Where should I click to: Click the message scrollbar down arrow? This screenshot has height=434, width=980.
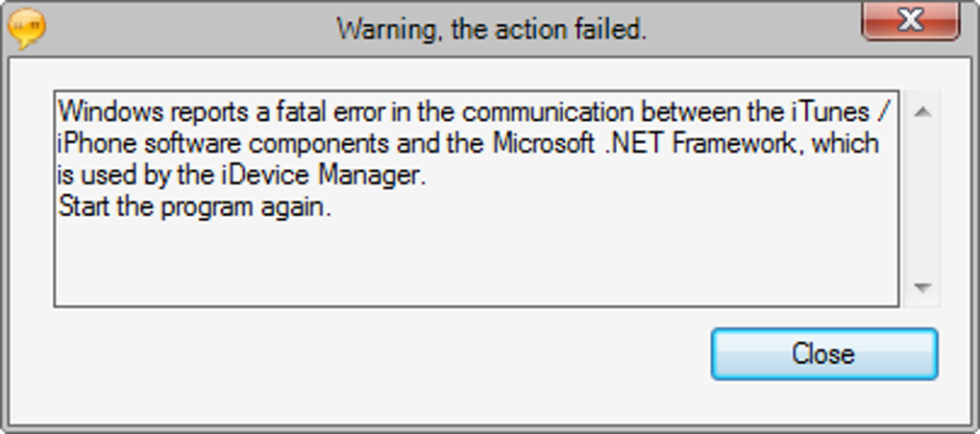(922, 288)
